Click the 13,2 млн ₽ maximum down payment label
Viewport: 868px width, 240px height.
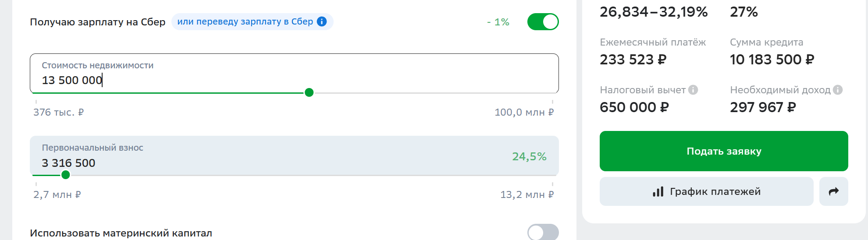click(x=527, y=194)
